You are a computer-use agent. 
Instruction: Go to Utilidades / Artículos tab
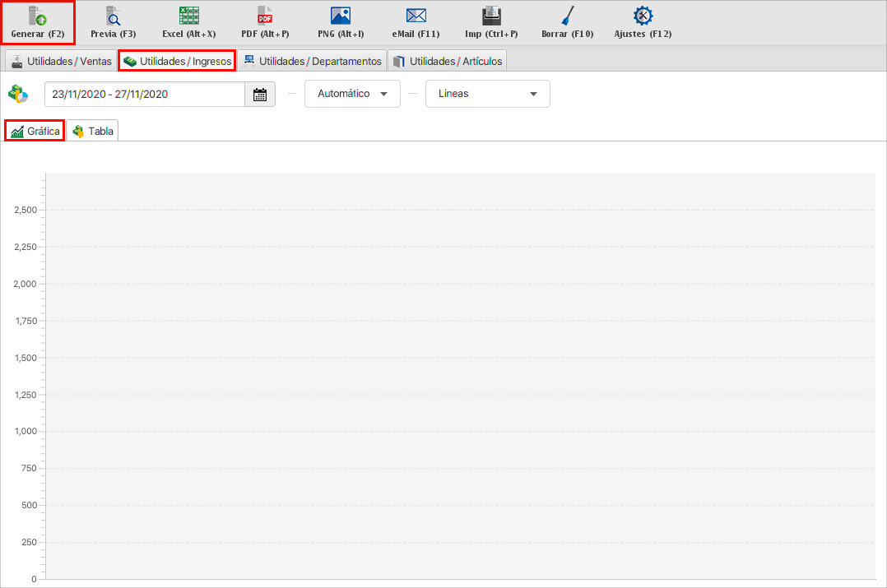[447, 61]
